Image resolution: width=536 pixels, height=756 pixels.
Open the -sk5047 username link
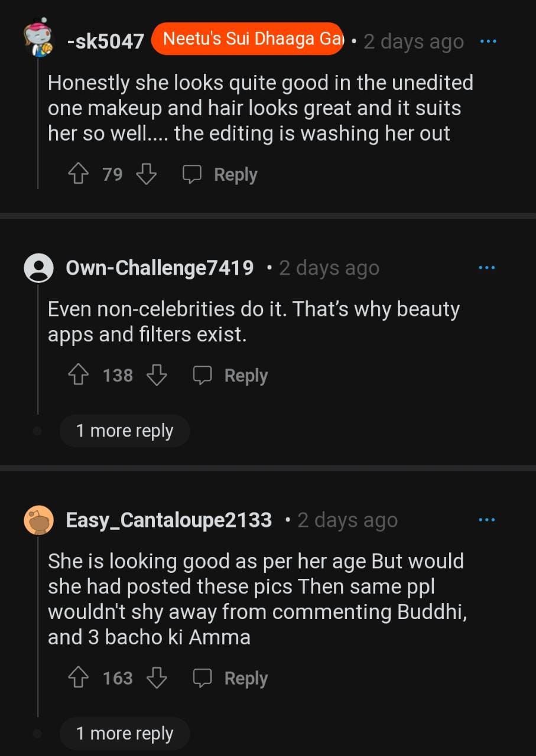[105, 41]
